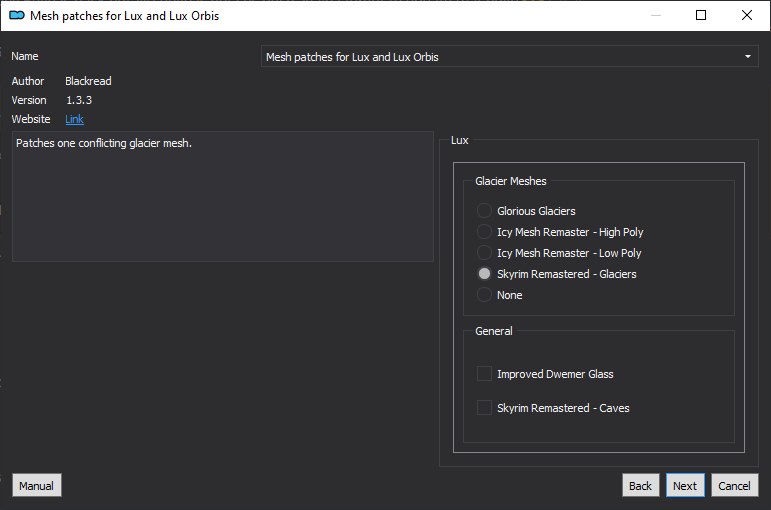Image resolution: width=771 pixels, height=510 pixels.
Task: Enable the Improved Dwemer Glass checkbox
Action: (484, 374)
